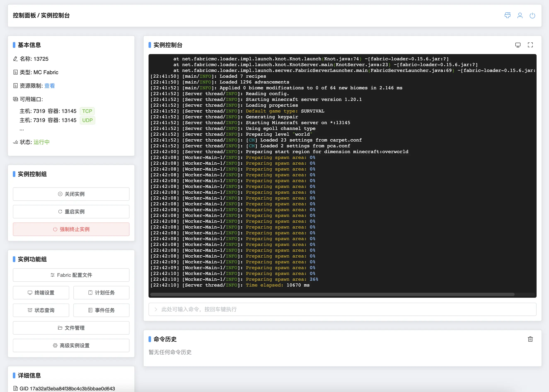Open Fabric config file (配置文件)
Image resolution: width=549 pixels, height=392 pixels.
tap(71, 275)
